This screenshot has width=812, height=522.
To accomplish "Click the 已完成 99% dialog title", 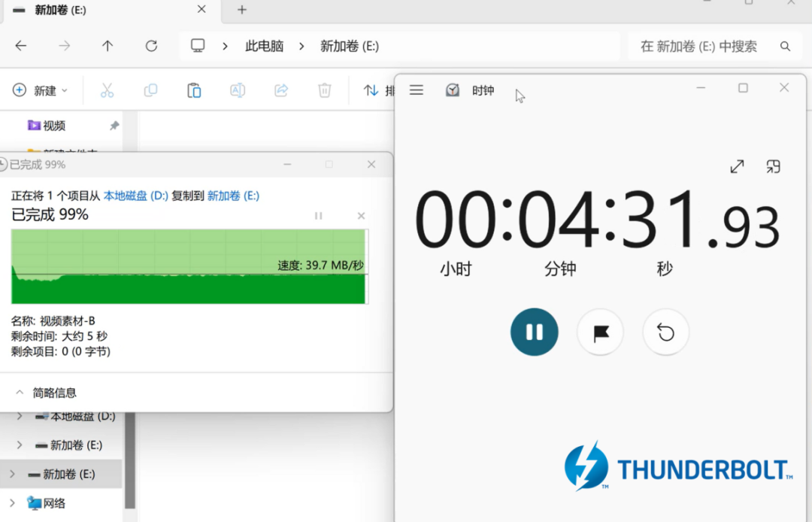I will (38, 165).
